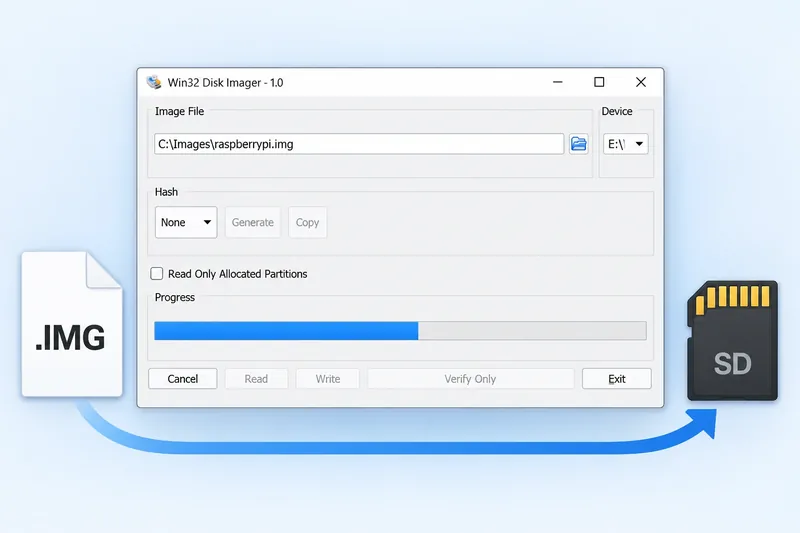The image size is (800, 533).
Task: Click the Generate hash button
Action: click(253, 222)
